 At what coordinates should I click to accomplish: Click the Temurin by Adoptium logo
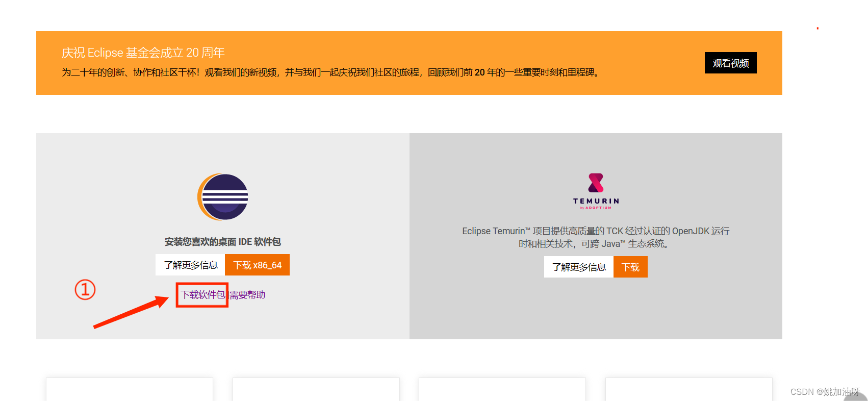pos(596,191)
